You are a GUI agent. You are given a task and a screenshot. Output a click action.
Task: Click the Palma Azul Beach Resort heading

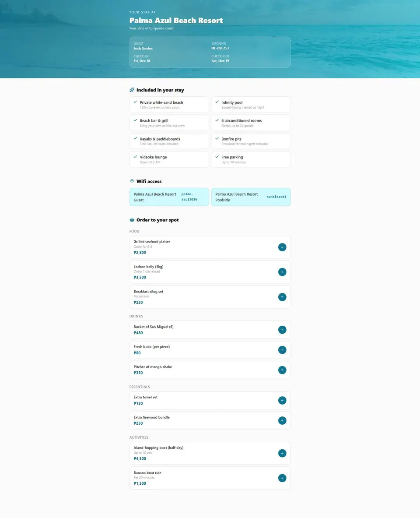coord(176,21)
